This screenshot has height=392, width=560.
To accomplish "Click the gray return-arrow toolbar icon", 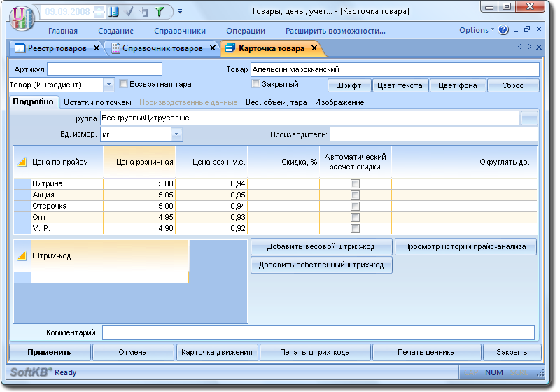I will click(x=144, y=12).
